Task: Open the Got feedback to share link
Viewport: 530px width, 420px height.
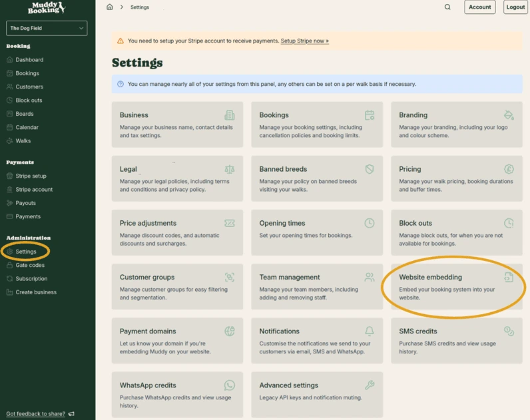Action: (35, 414)
